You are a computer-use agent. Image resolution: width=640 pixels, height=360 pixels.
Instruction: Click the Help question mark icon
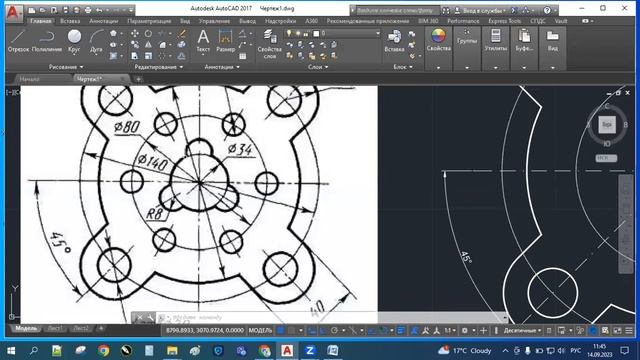547,10
